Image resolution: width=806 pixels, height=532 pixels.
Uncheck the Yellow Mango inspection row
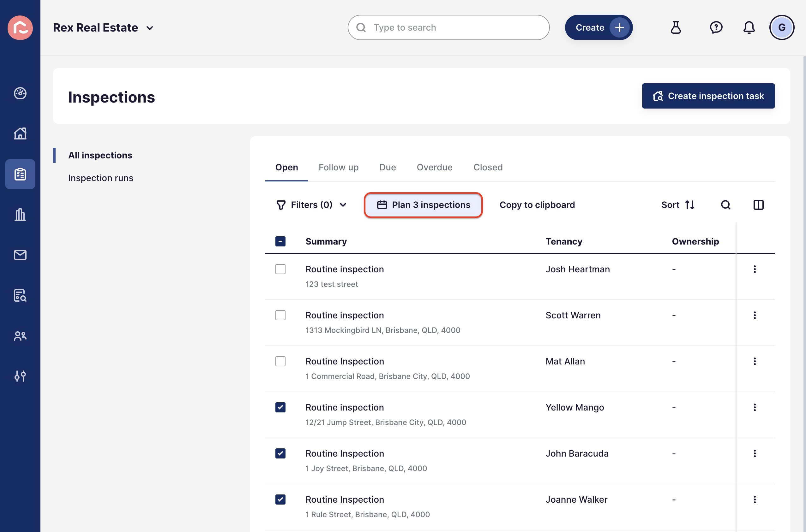[280, 407]
